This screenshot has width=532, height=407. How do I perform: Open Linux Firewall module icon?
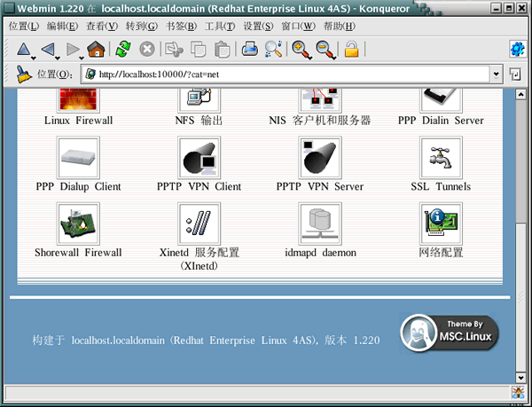click(78, 100)
